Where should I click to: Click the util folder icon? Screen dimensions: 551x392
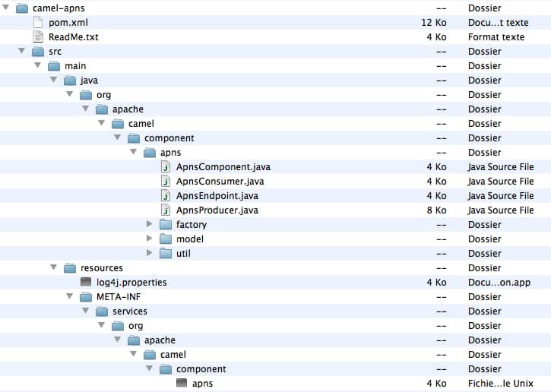coord(166,253)
